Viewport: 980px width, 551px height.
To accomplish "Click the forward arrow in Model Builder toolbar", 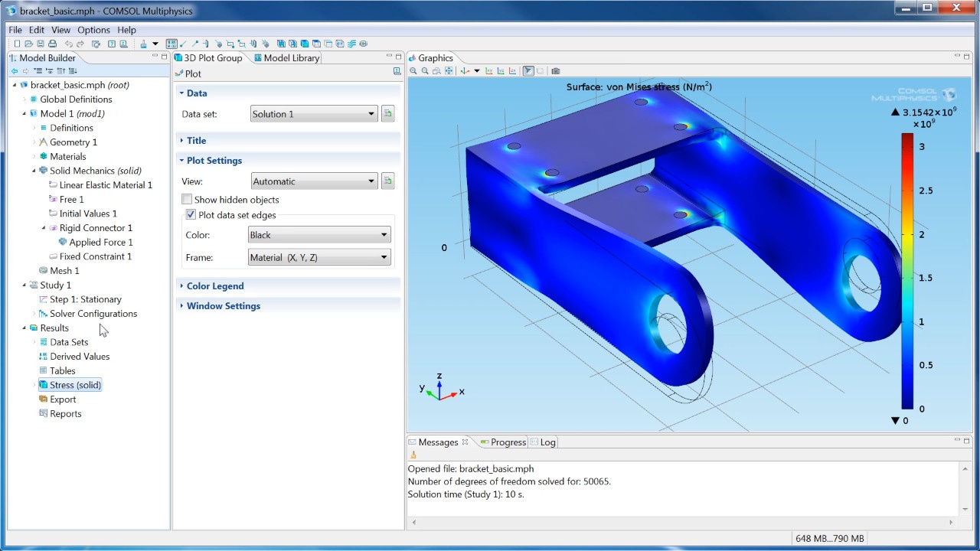I will click(x=26, y=70).
